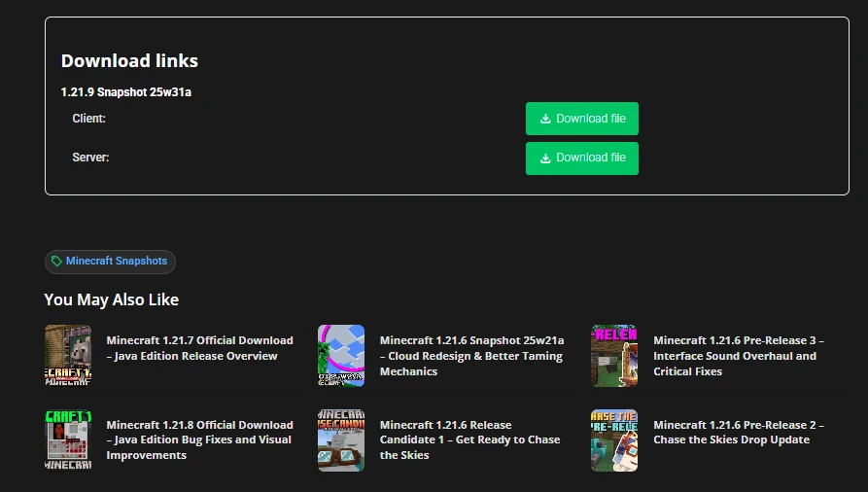This screenshot has width=868, height=492.
Task: Open Minecraft 1.21.6 Release Candidate 1 article
Action: tap(470, 439)
